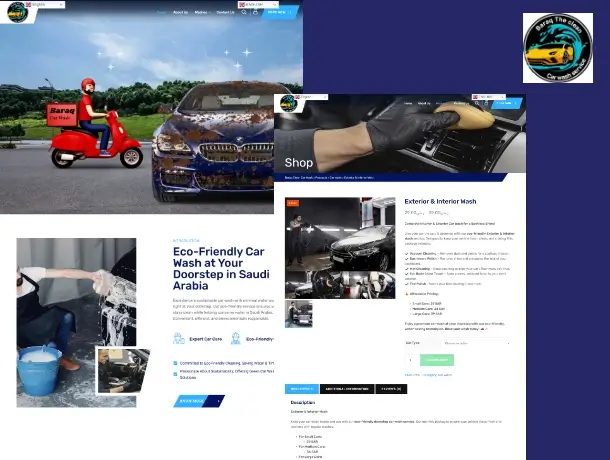Open the cart icon on the Shop page header

[486, 103]
